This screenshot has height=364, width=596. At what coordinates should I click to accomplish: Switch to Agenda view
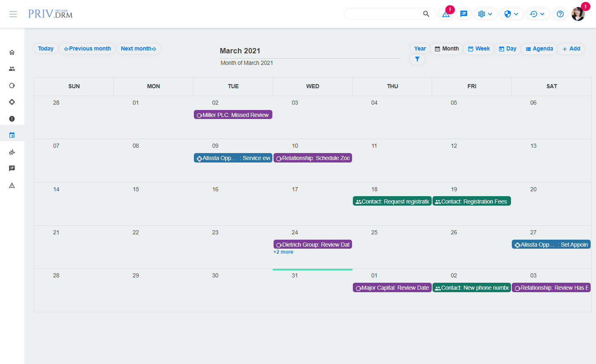pos(539,49)
